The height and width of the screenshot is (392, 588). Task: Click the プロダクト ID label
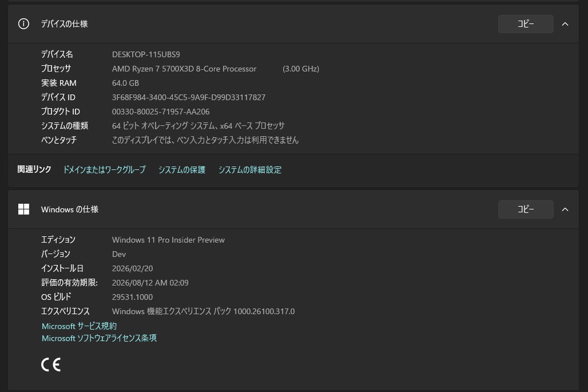click(x=61, y=112)
